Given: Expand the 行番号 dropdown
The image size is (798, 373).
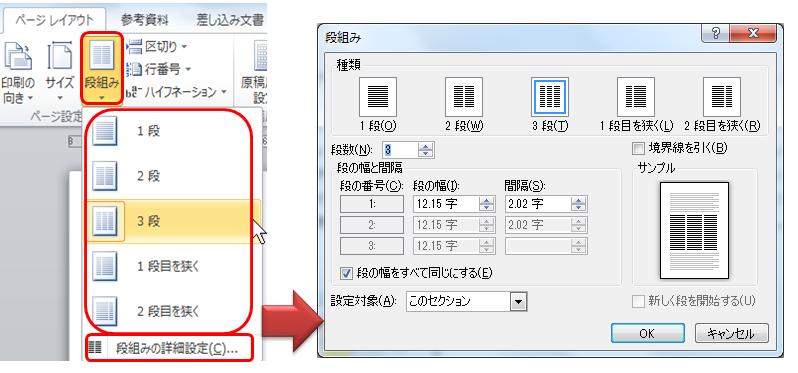Looking at the screenshot, I should (159, 69).
